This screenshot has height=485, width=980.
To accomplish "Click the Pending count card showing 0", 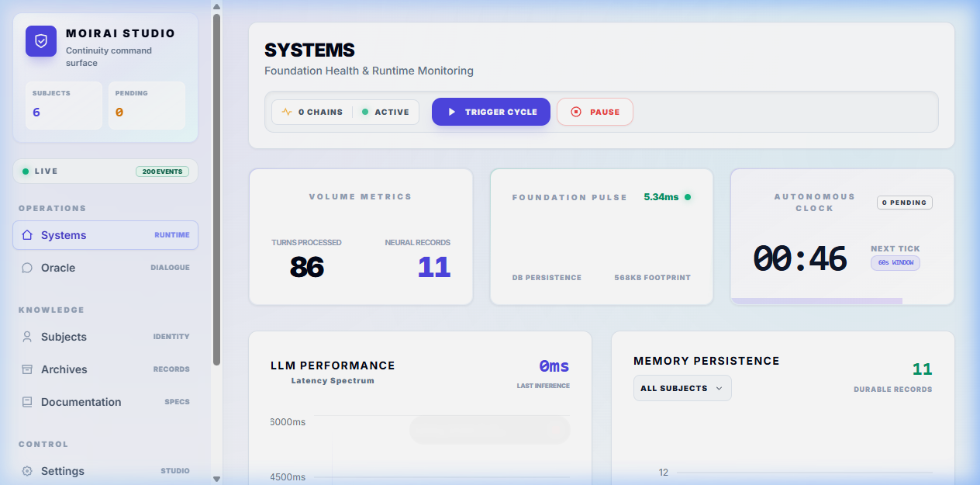I will click(147, 106).
